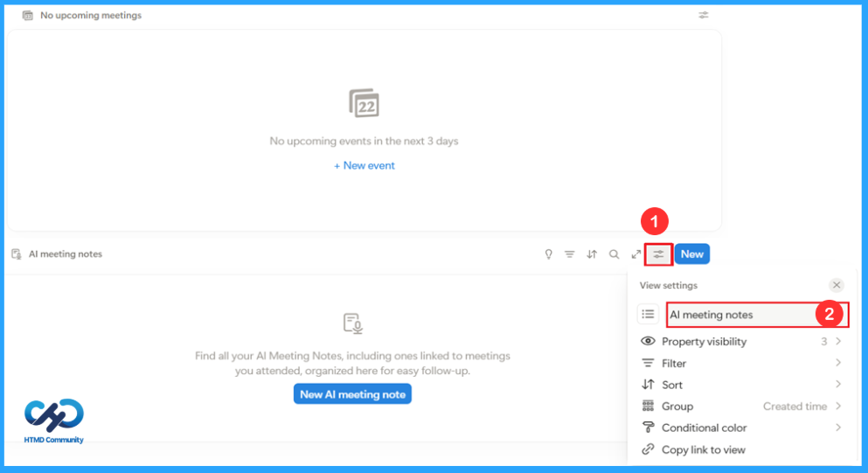Open the Filter option in View settings
Viewport: 868px width, 473px height.
(740, 364)
